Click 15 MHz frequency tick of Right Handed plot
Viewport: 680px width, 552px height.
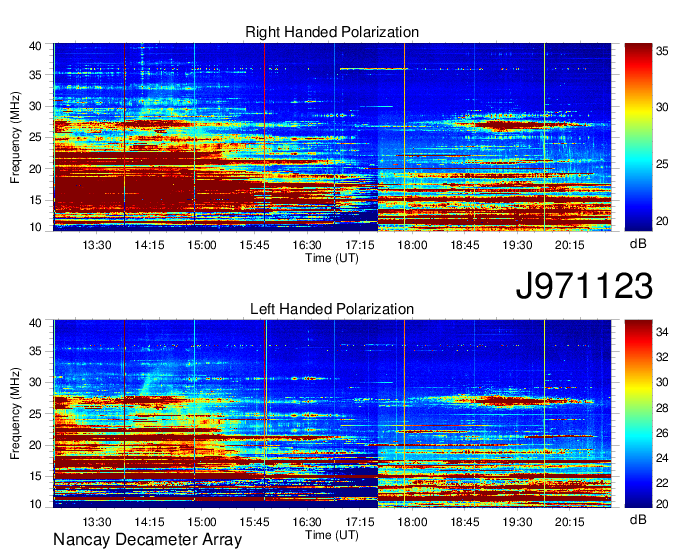pos(35,200)
